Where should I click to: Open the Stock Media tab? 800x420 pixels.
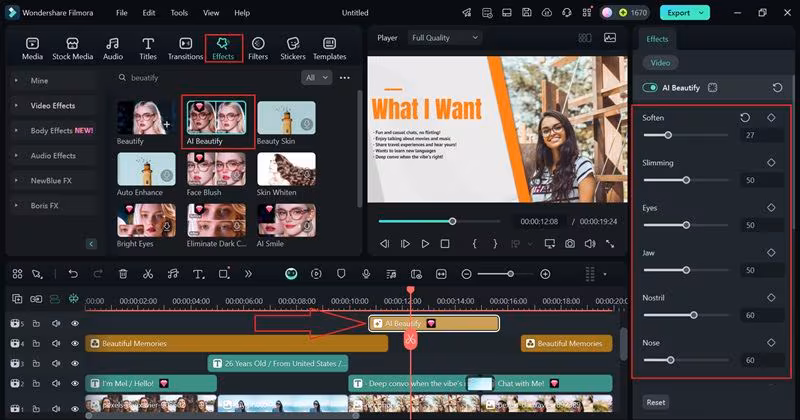click(72, 48)
